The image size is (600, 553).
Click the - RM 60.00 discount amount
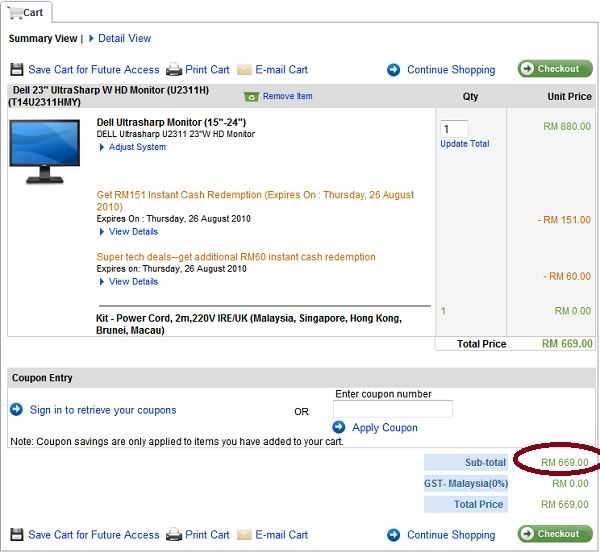[x=567, y=276]
